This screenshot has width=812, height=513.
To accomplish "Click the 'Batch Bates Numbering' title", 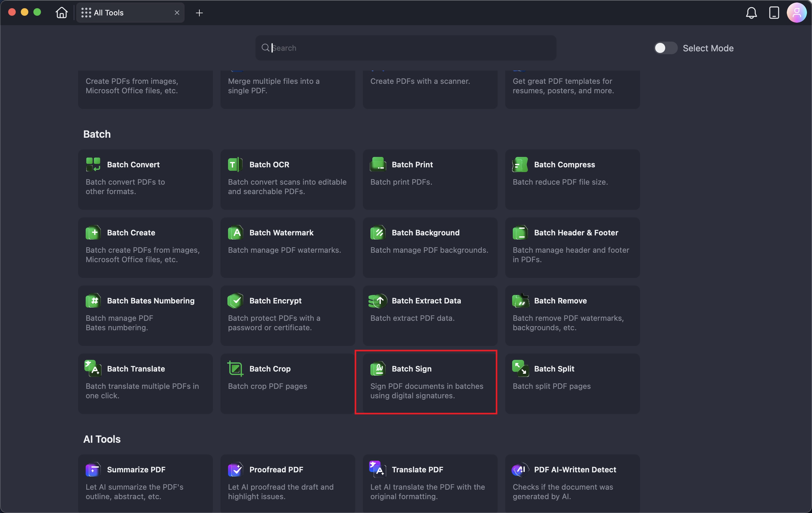I will pos(151,301).
